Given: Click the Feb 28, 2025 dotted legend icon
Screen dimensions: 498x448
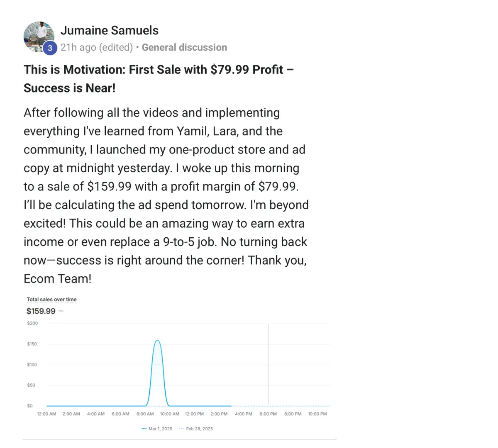Looking at the screenshot, I should tap(182, 429).
